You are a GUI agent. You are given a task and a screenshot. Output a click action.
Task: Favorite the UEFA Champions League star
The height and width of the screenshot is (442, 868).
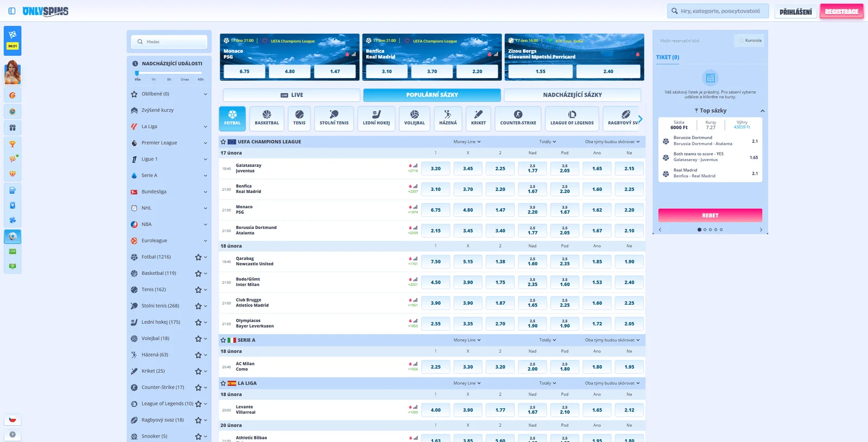(223, 142)
